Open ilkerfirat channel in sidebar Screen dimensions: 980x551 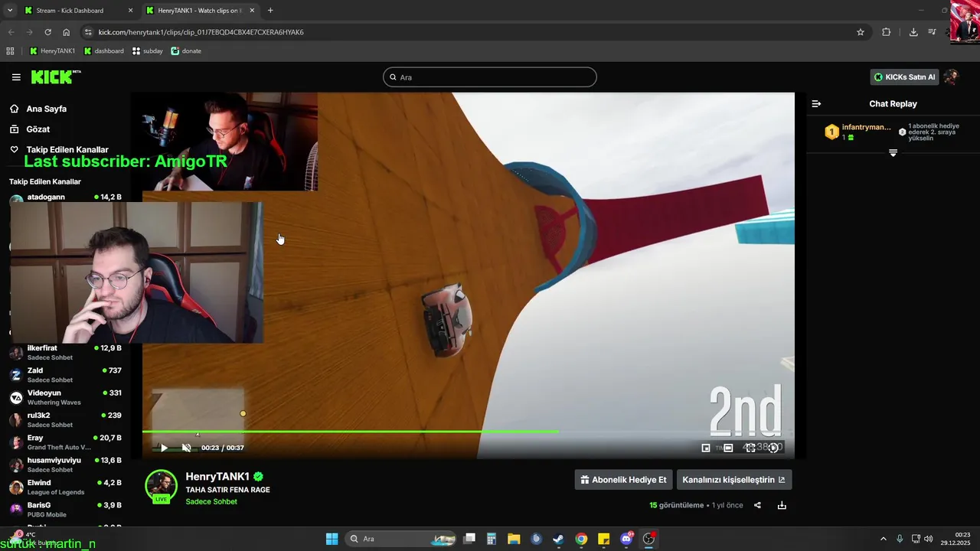[x=65, y=353]
